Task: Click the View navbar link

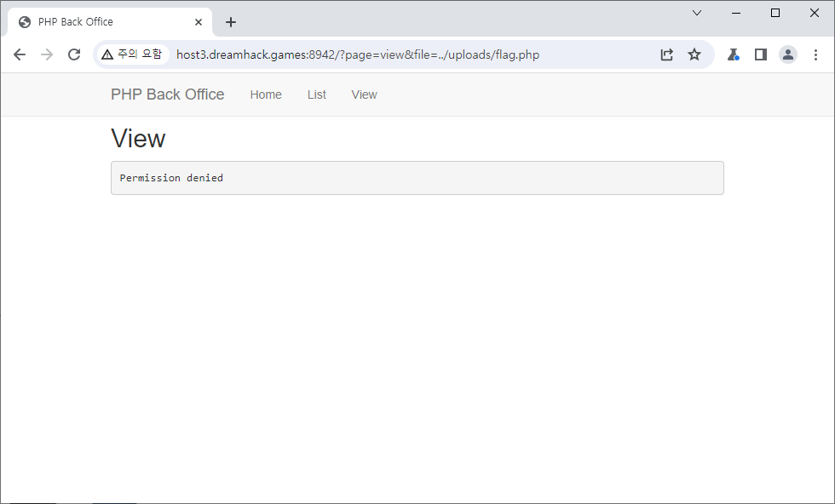Action: tap(364, 94)
